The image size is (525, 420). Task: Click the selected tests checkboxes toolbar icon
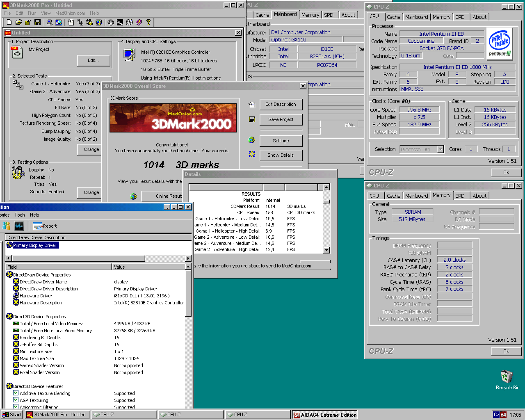(x=80, y=22)
